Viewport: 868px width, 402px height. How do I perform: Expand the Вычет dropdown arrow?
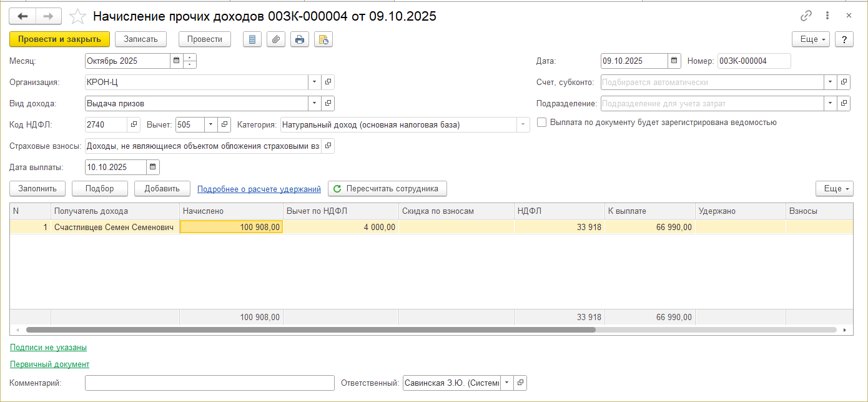click(x=211, y=125)
